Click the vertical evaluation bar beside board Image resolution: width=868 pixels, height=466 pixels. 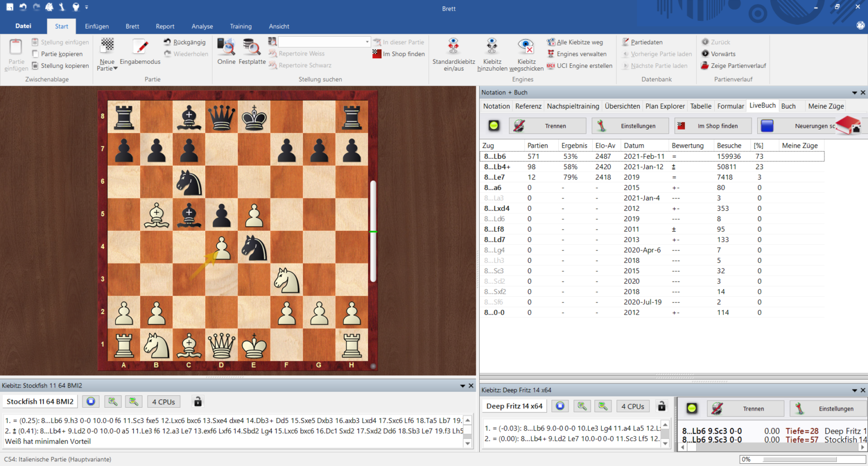click(373, 231)
